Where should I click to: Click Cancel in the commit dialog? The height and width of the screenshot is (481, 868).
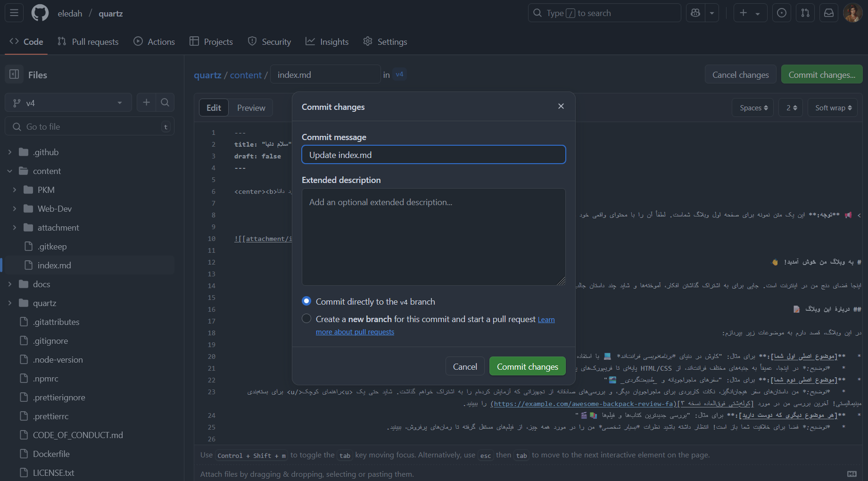coord(465,366)
